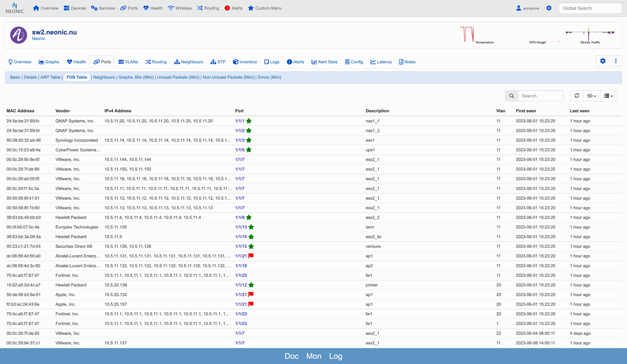Viewport: 627px width, 364px height.
Task: Refresh the FDB table
Action: click(x=577, y=96)
